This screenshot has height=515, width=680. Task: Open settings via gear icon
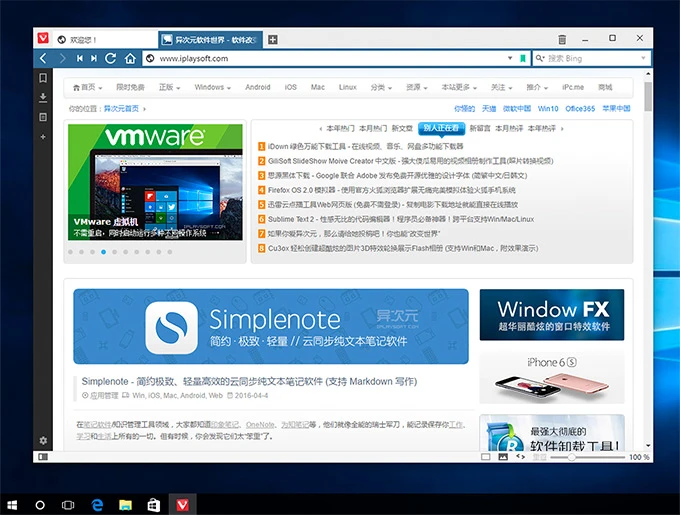(x=43, y=440)
